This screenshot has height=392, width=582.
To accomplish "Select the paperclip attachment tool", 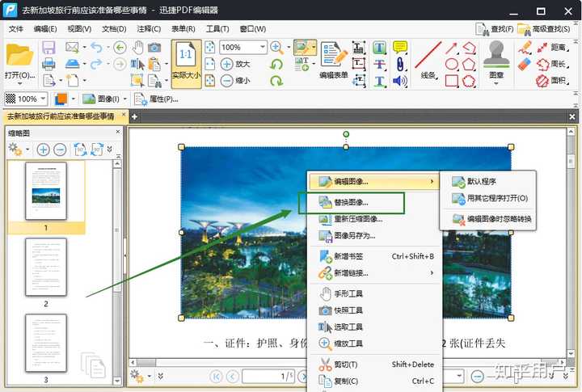I will [x=400, y=64].
